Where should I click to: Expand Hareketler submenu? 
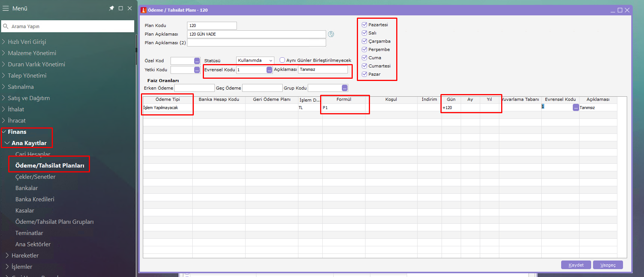click(7, 255)
